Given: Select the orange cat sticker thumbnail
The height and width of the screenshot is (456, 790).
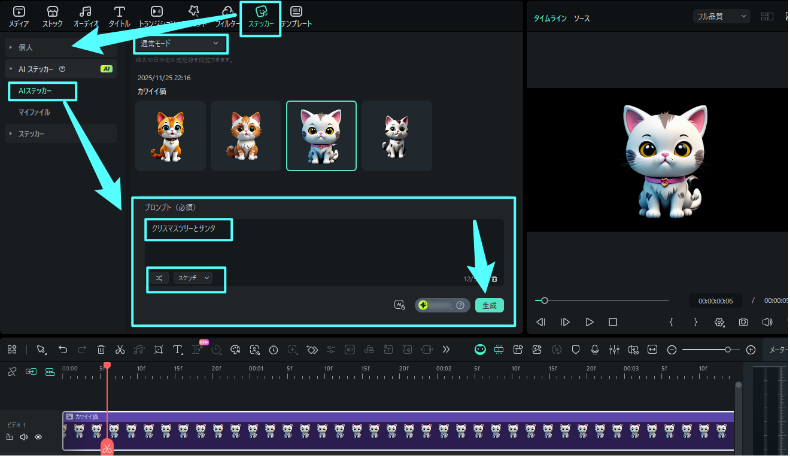Looking at the screenshot, I should pos(170,136).
